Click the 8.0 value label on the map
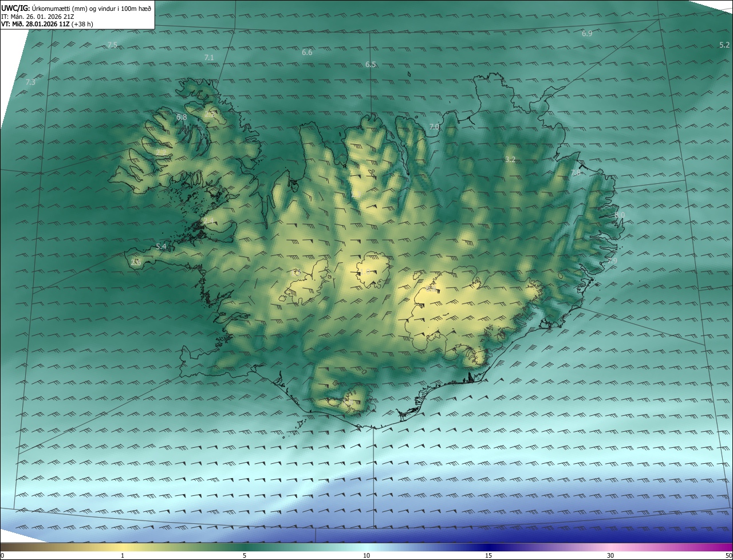The height and width of the screenshot is (560, 733). tap(620, 215)
